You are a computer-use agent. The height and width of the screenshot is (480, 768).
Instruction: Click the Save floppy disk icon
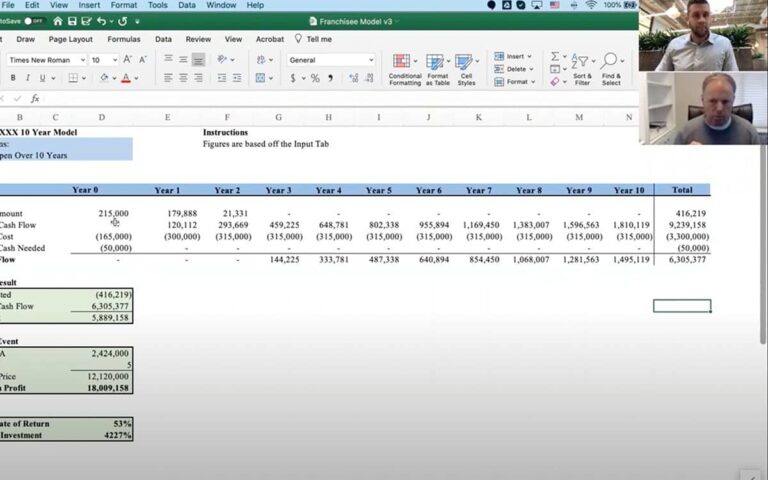(x=72, y=21)
